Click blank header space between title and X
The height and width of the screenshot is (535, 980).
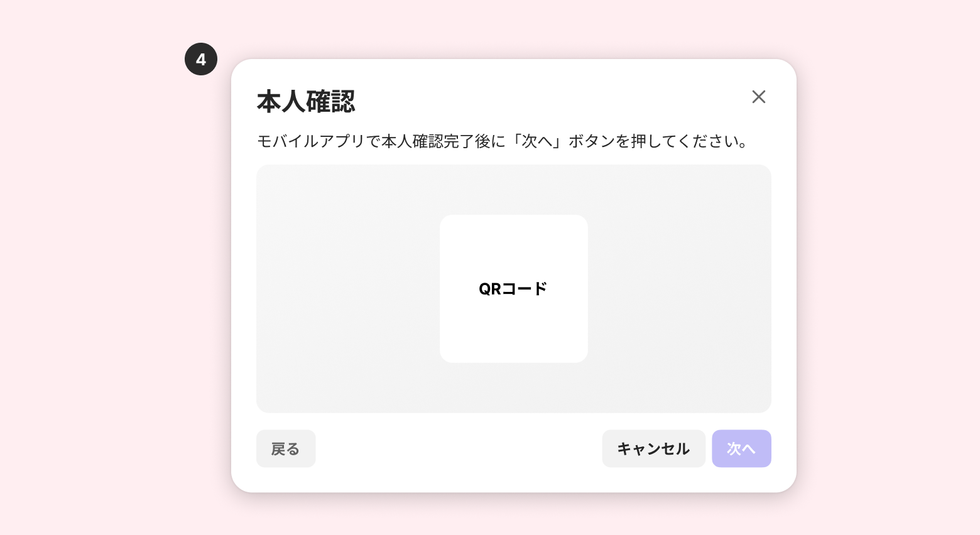click(x=553, y=99)
